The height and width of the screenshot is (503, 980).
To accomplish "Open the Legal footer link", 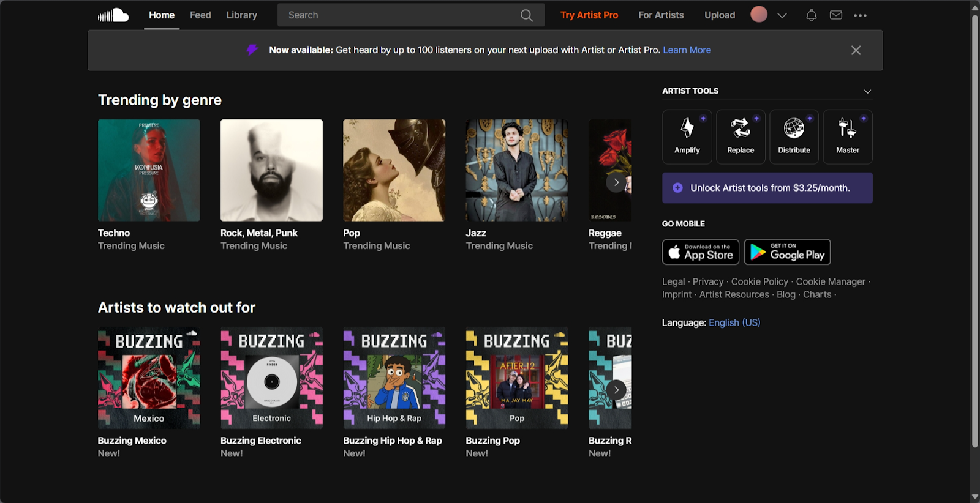I will click(673, 281).
